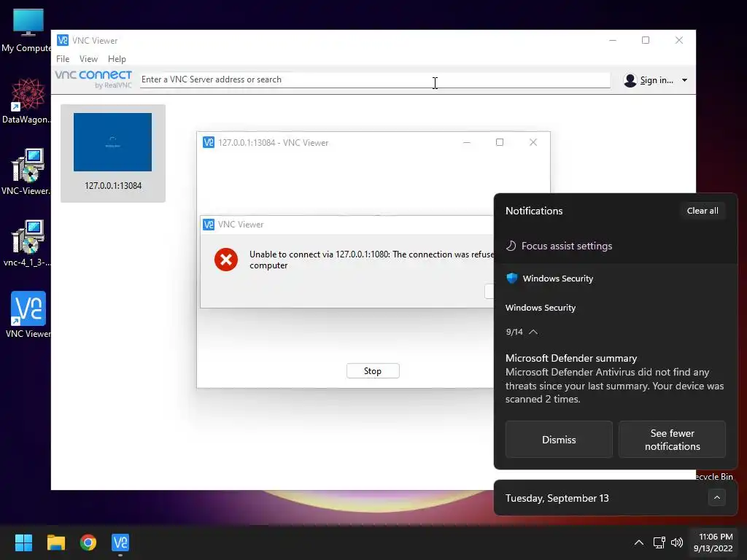Launch Google Chrome from the taskbar

point(88,542)
